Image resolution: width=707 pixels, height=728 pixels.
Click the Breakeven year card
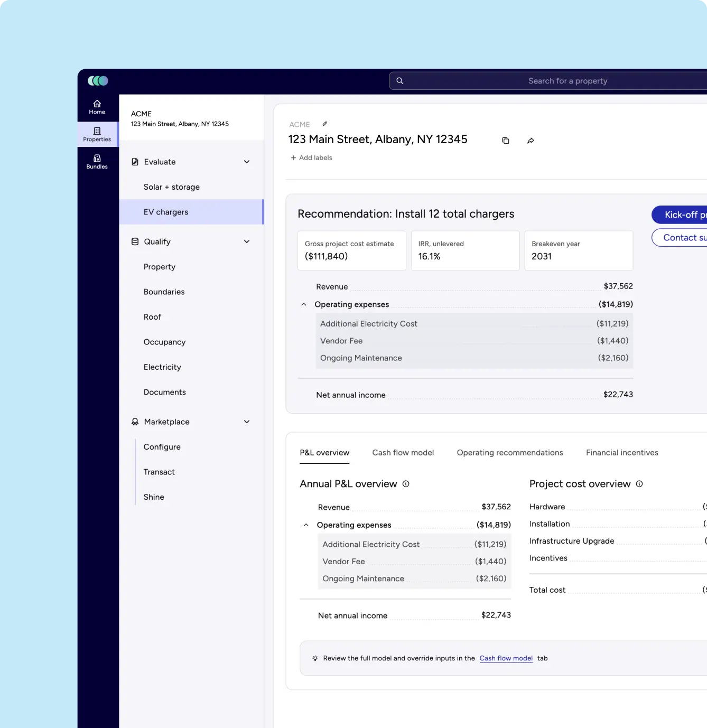coord(579,250)
